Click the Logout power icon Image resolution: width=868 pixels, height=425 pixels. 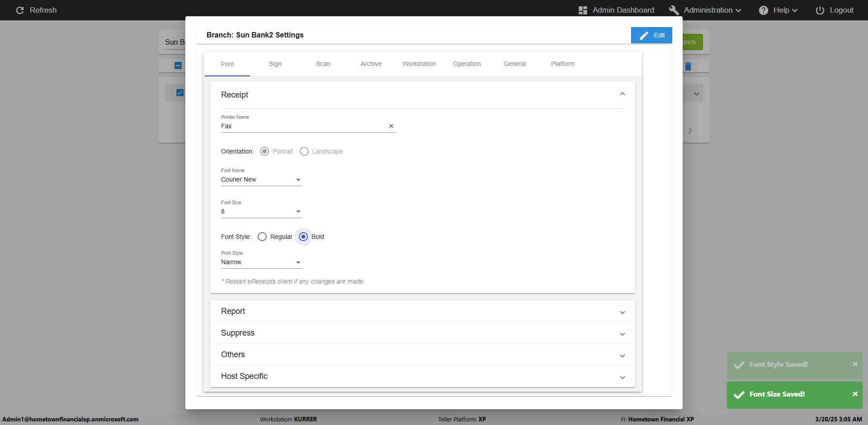tap(820, 10)
